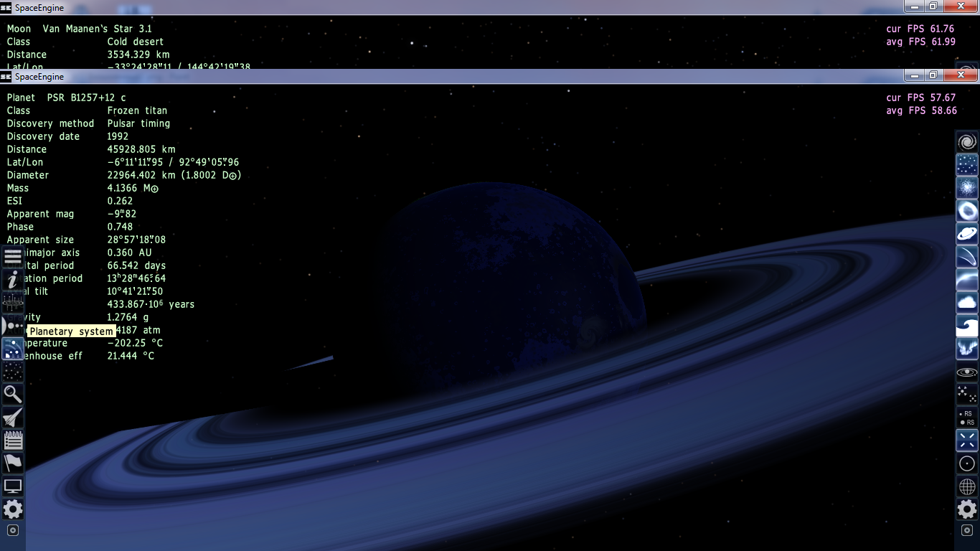Click 'cur FPS 57.67' in front window
Screen dimensions: 980x551
pyautogui.click(x=921, y=98)
